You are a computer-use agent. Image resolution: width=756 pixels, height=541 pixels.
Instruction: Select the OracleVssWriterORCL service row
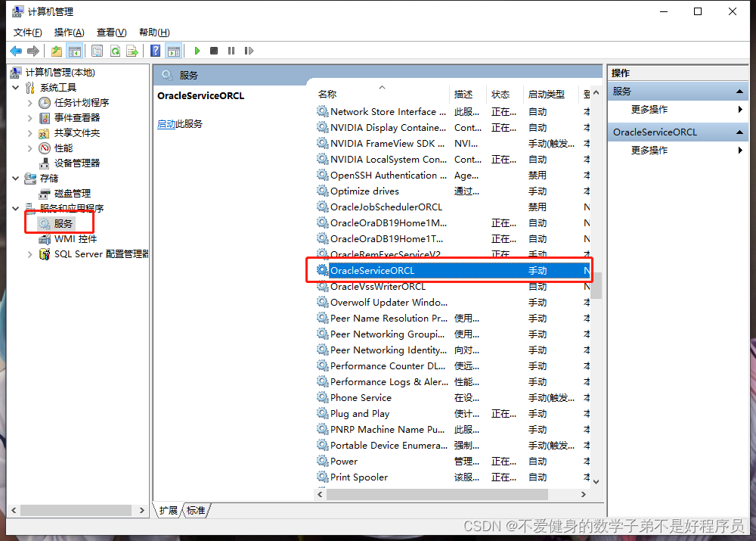pyautogui.click(x=453, y=287)
